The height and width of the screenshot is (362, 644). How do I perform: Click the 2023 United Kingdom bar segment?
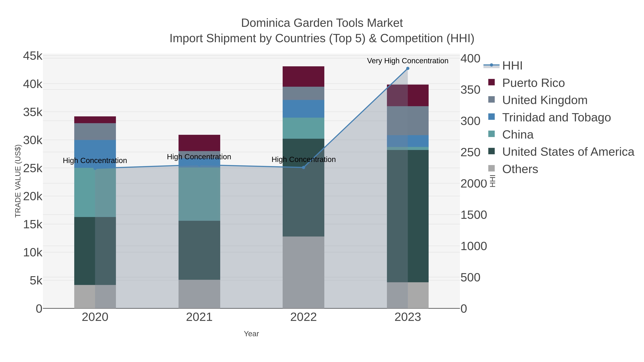pos(408,121)
